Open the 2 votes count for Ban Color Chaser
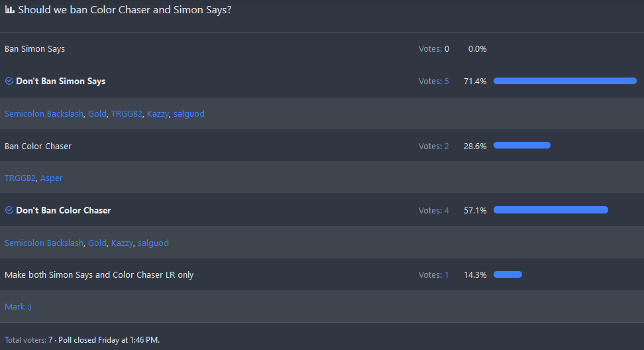This screenshot has width=644, height=350. [446, 146]
